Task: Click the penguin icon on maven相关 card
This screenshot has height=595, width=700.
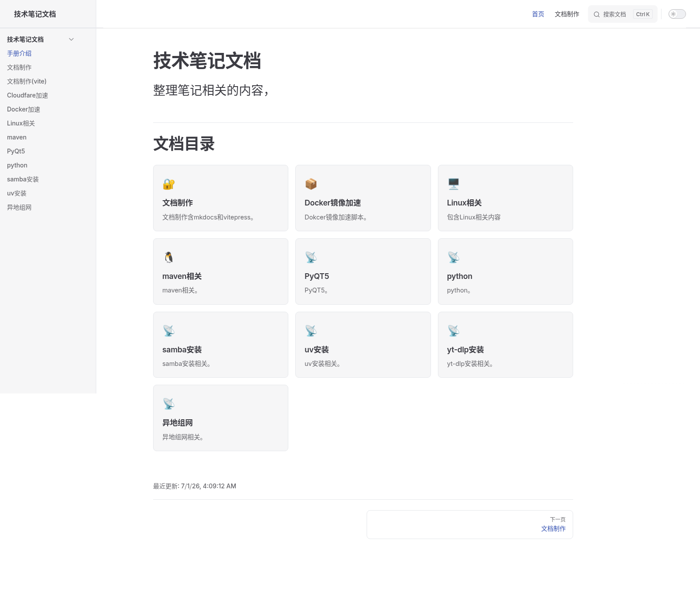Action: point(169,257)
